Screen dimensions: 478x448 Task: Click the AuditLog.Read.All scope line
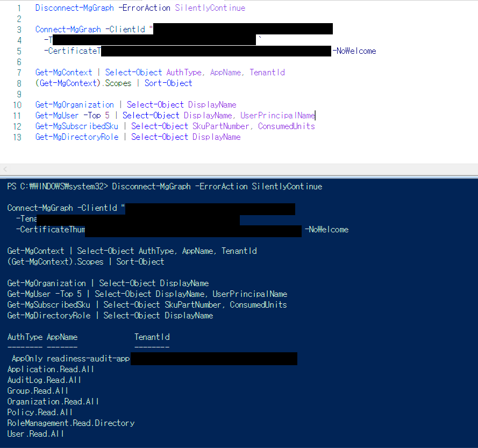click(44, 380)
